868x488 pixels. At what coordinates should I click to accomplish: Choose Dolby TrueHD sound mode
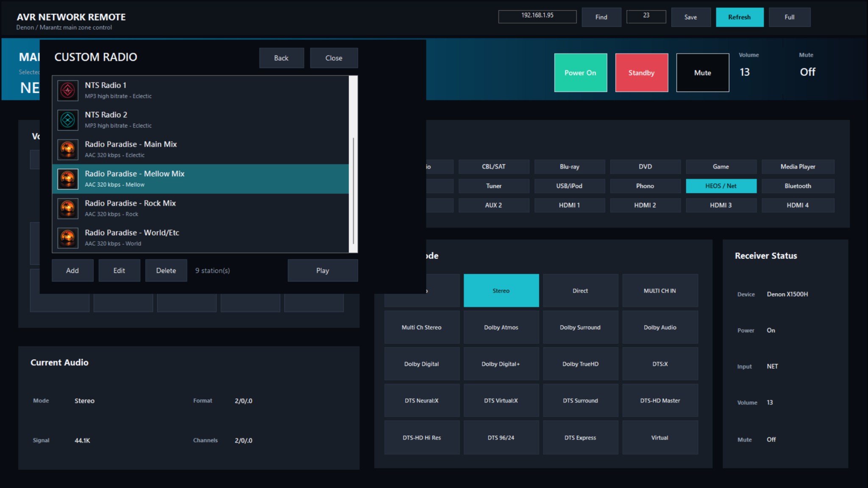(581, 364)
